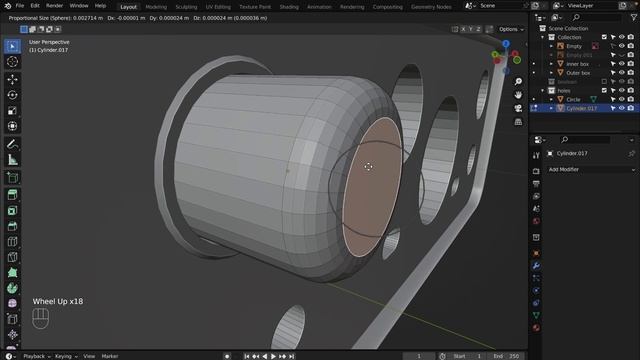640x360 pixels.
Task: Open the Window menu
Action: [79, 6]
